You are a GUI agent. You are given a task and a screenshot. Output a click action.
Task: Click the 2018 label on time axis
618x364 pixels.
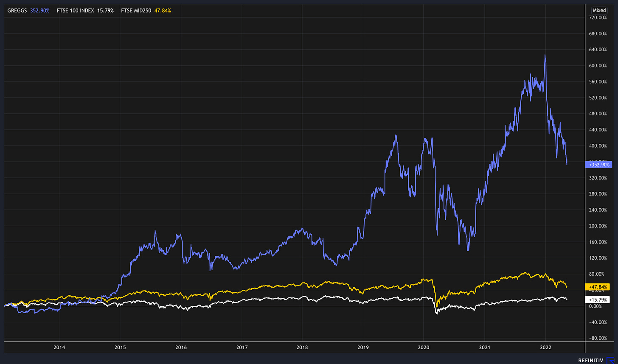tap(302, 347)
